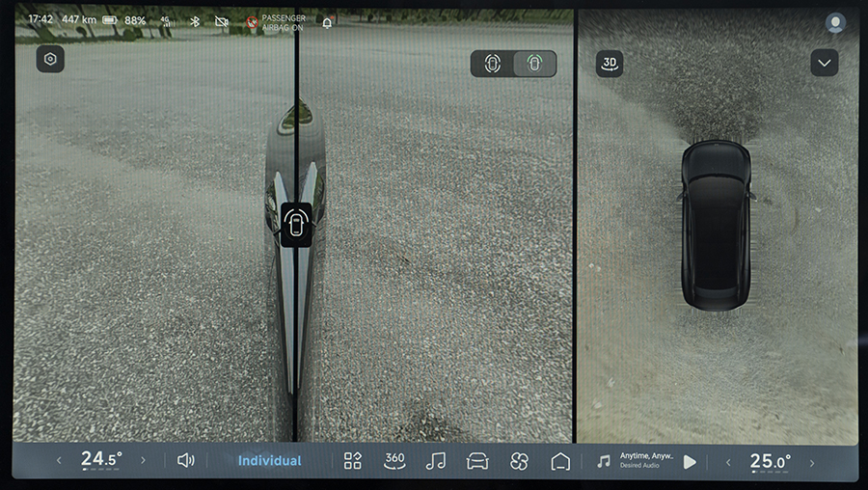Collapse camera panel with chevron down
The image size is (868, 490).
[824, 64]
